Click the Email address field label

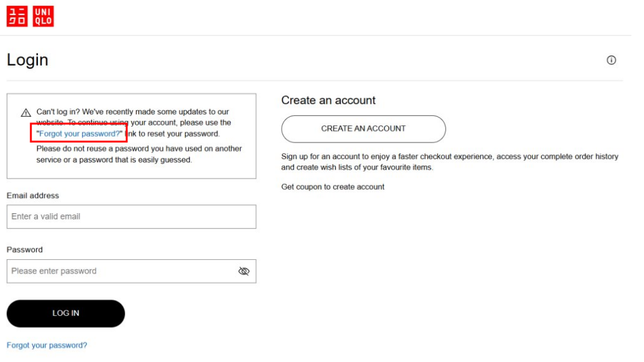coord(33,196)
